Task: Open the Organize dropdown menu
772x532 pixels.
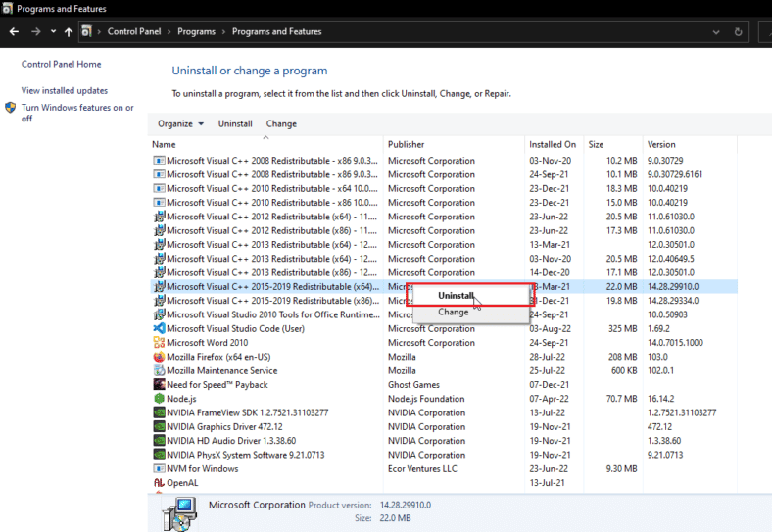Action: 180,124
